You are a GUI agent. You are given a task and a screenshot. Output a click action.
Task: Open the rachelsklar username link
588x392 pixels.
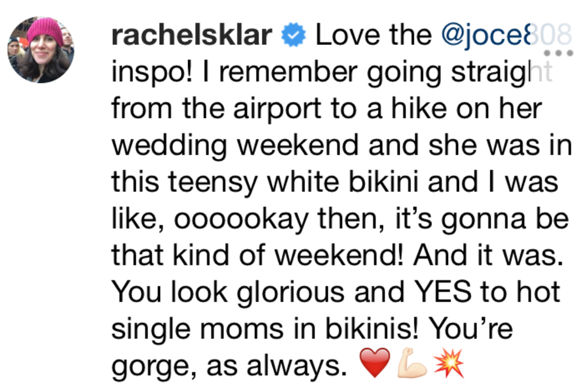pos(191,36)
